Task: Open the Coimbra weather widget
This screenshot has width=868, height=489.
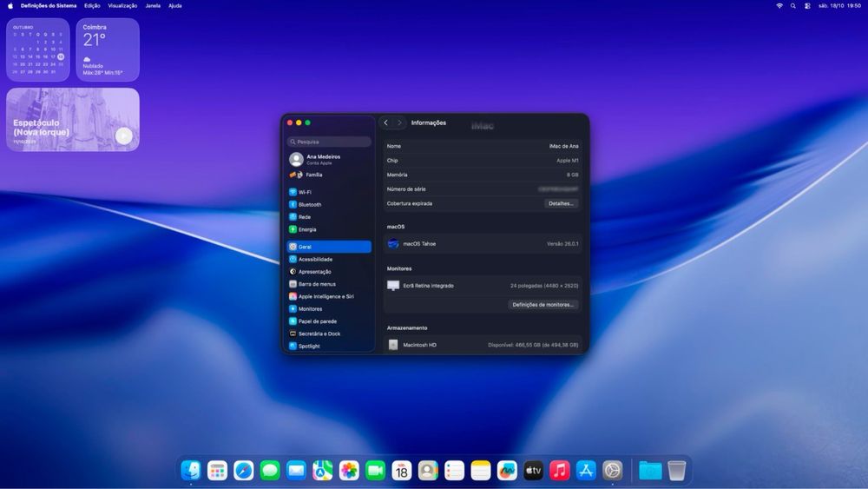Action: coord(108,50)
